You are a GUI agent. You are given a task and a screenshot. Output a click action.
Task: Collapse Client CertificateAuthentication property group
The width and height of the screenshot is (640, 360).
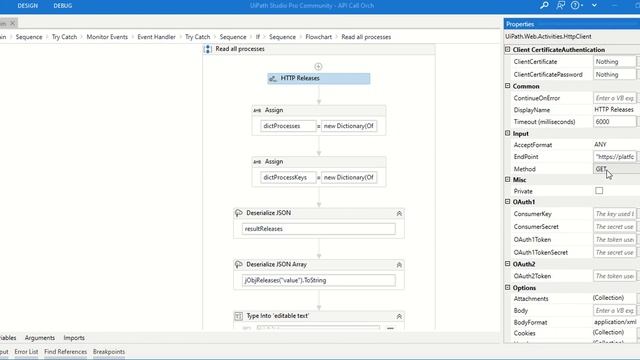tap(507, 49)
